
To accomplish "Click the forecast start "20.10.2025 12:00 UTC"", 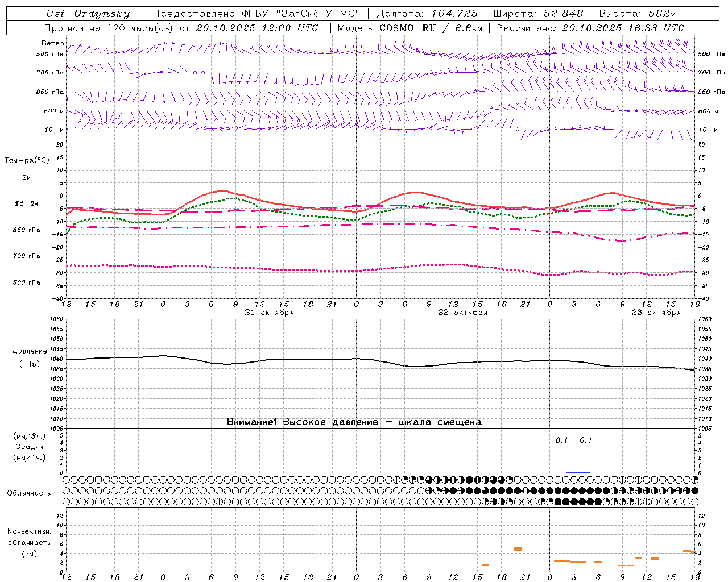I will tap(257, 28).
